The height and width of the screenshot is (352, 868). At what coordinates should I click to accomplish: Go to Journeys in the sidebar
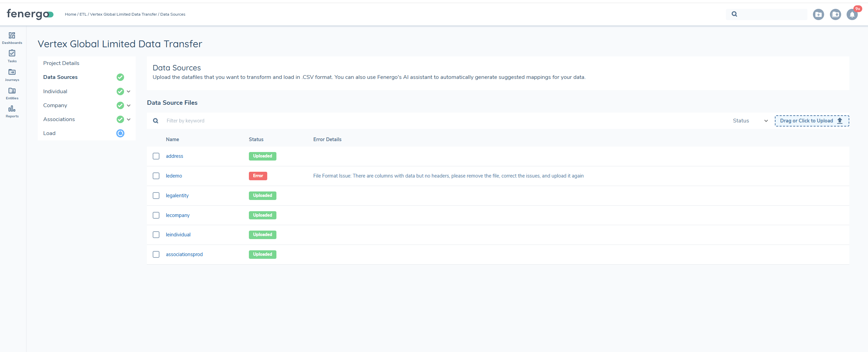tap(12, 75)
